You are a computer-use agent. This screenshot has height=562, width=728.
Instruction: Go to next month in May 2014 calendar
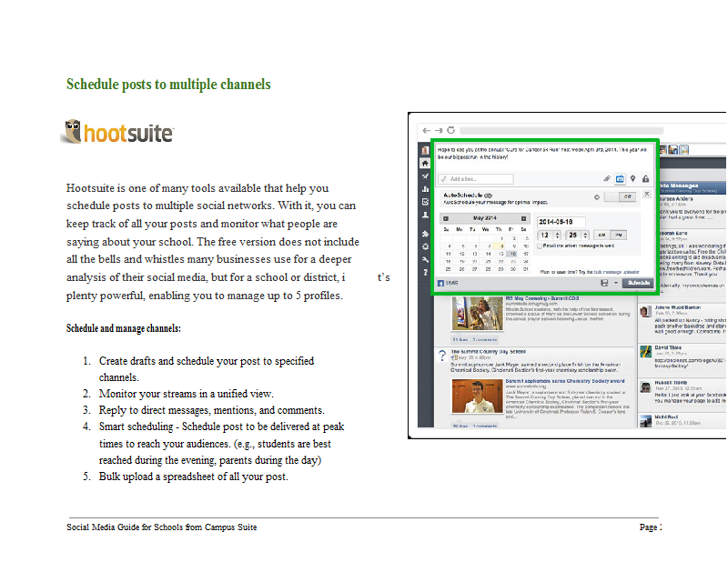tap(524, 218)
